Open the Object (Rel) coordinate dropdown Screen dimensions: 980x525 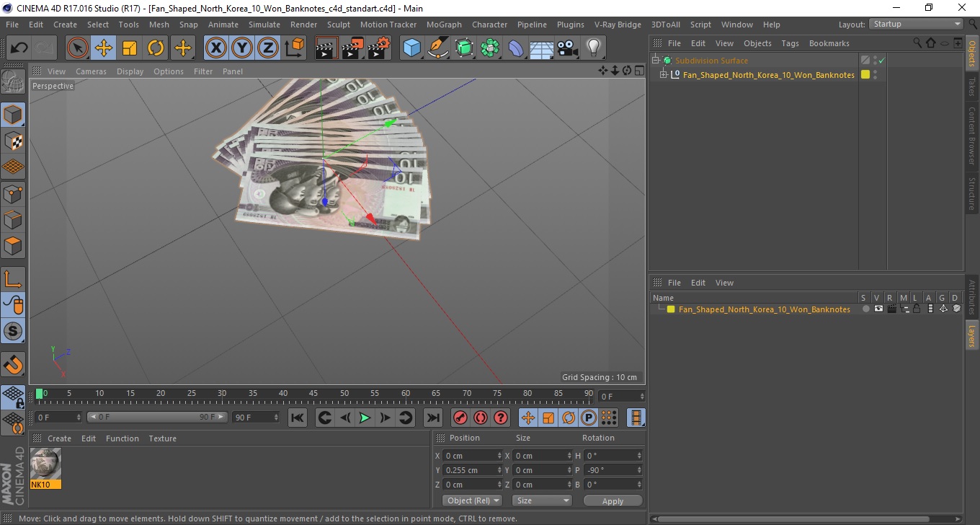[472, 500]
